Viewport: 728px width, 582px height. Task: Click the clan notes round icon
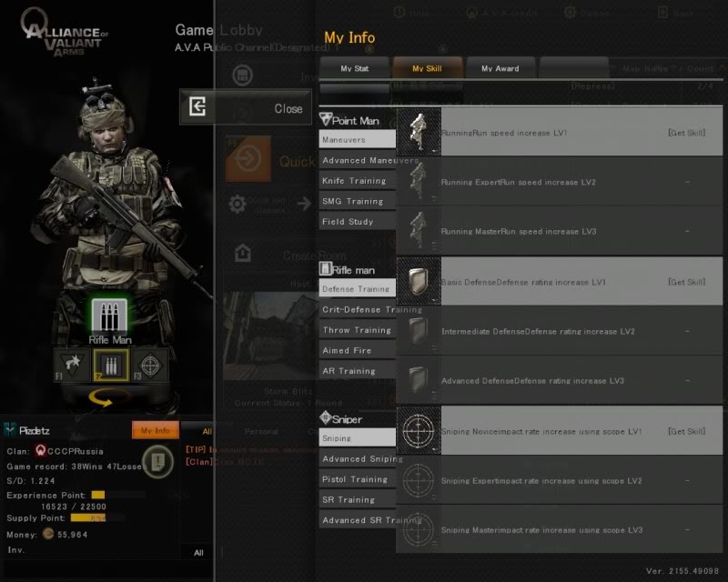(158, 461)
